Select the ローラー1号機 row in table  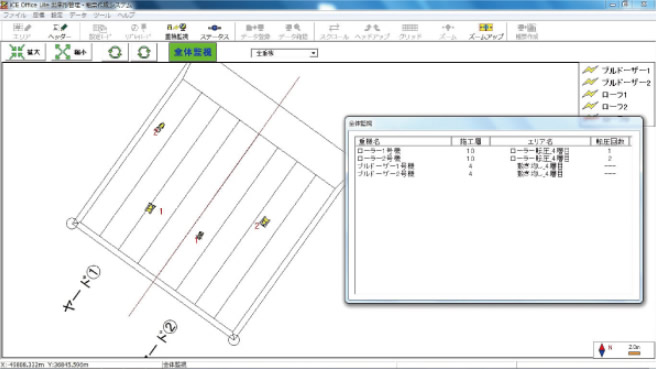(x=492, y=151)
